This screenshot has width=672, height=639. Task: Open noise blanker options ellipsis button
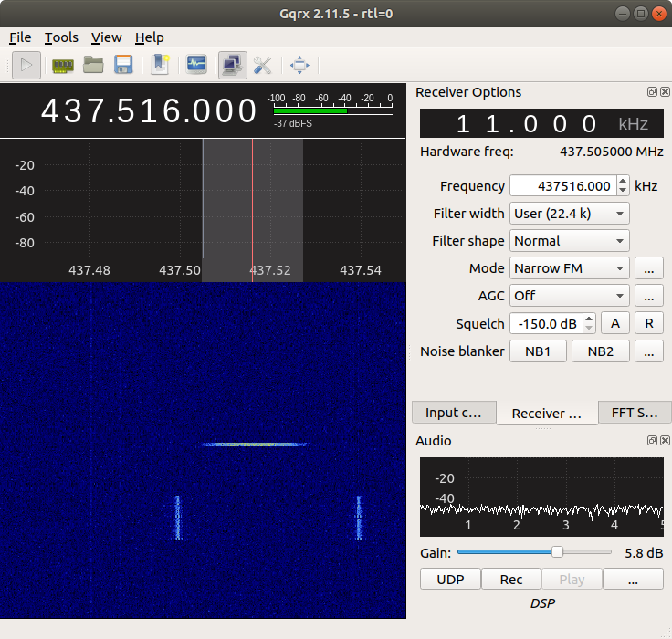tap(649, 351)
